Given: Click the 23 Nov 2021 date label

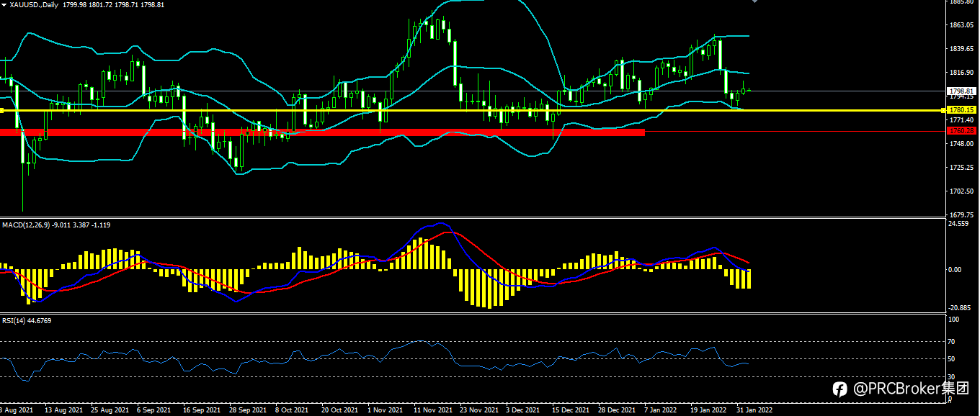Looking at the screenshot, I should pyautogui.click(x=479, y=410).
